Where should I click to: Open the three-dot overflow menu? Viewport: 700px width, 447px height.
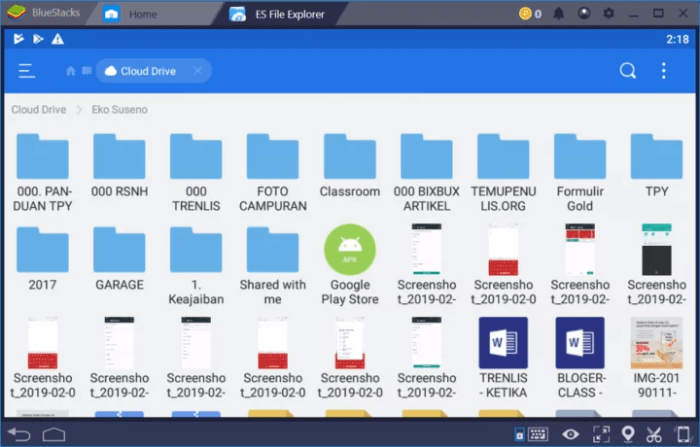(x=664, y=71)
